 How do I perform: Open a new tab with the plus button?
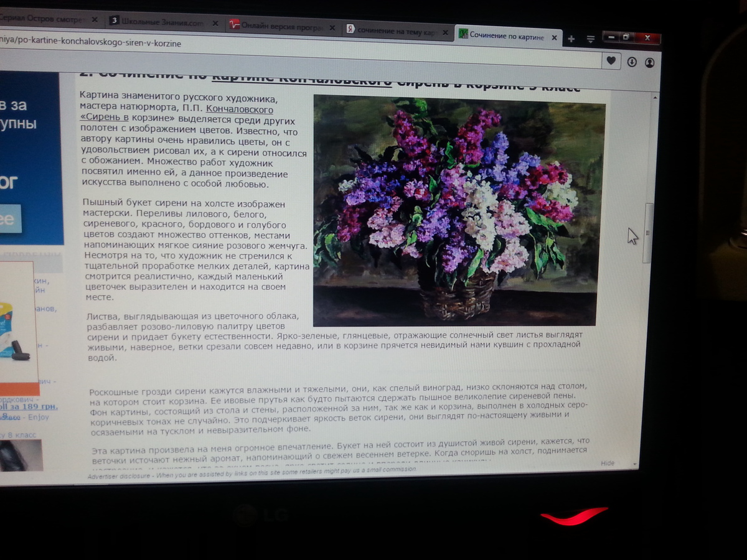[x=571, y=39]
